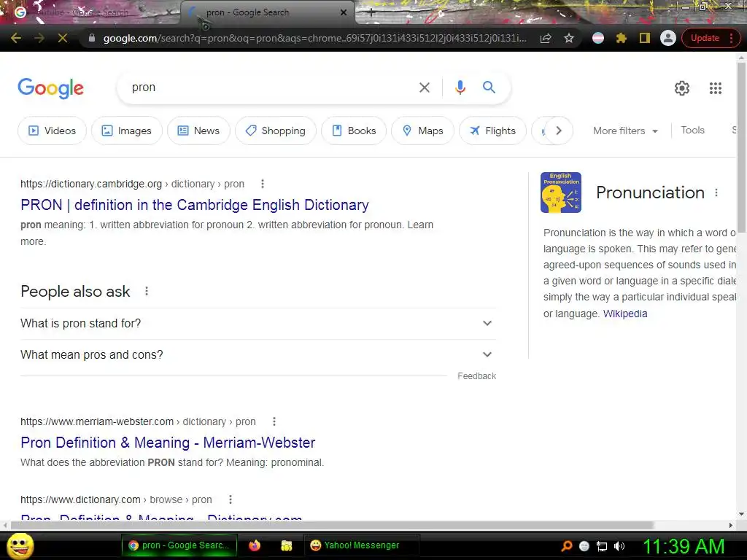Click the volume speaker tray icon
Screen dimensions: 747x560
click(x=619, y=546)
